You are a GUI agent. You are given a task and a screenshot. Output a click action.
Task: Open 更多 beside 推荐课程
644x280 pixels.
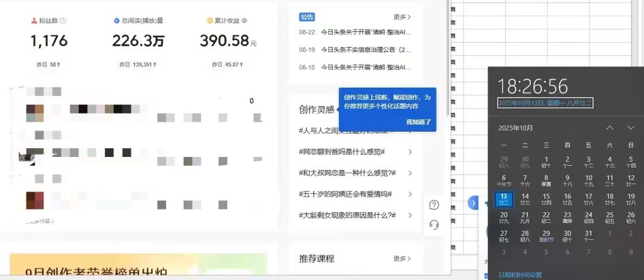[402, 258]
